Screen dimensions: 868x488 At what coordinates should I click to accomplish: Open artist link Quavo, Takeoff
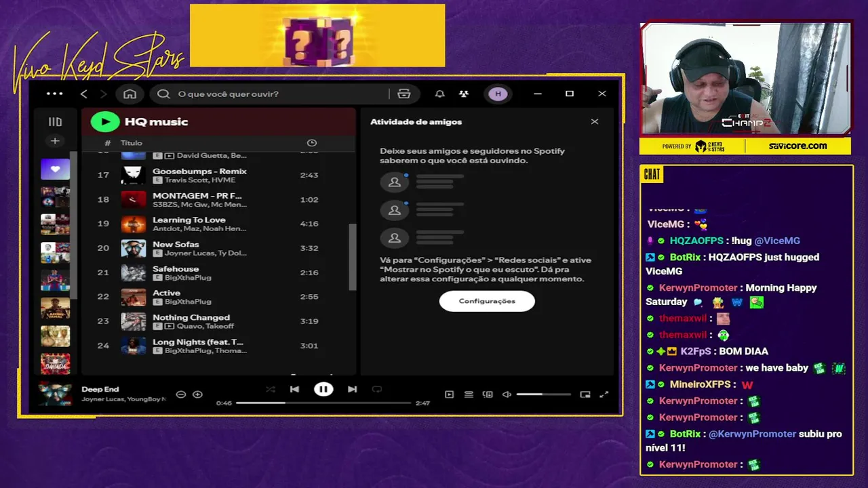click(205, 327)
